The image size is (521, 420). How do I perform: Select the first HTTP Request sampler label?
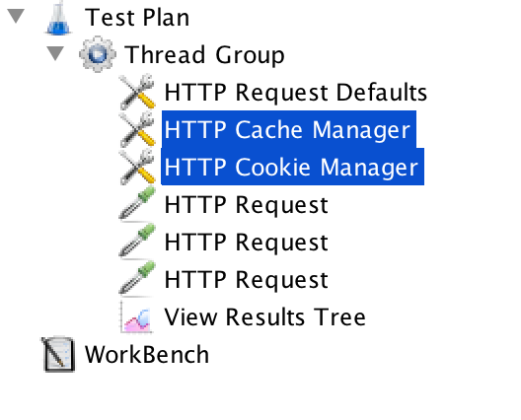[x=247, y=205]
